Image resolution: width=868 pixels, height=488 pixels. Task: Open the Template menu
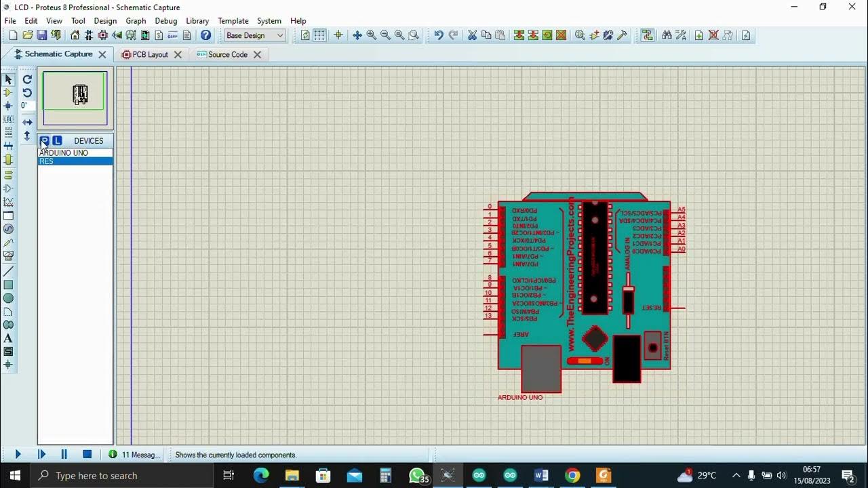[x=233, y=21]
